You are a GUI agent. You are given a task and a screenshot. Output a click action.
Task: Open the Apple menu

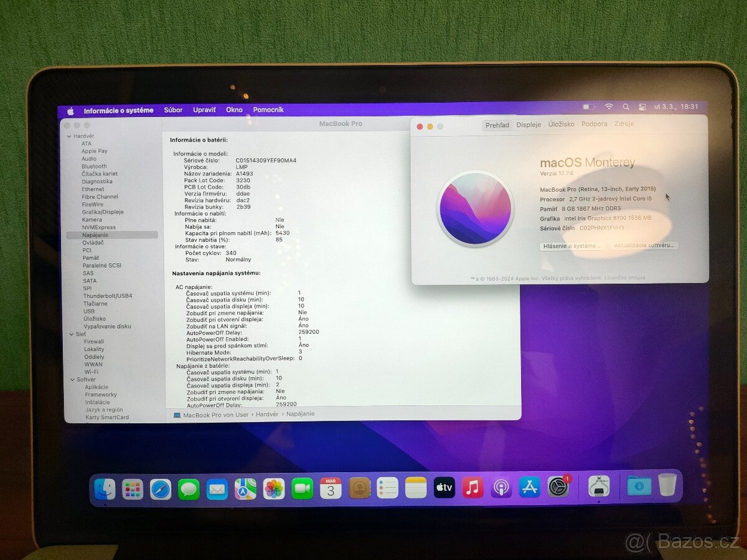click(70, 110)
